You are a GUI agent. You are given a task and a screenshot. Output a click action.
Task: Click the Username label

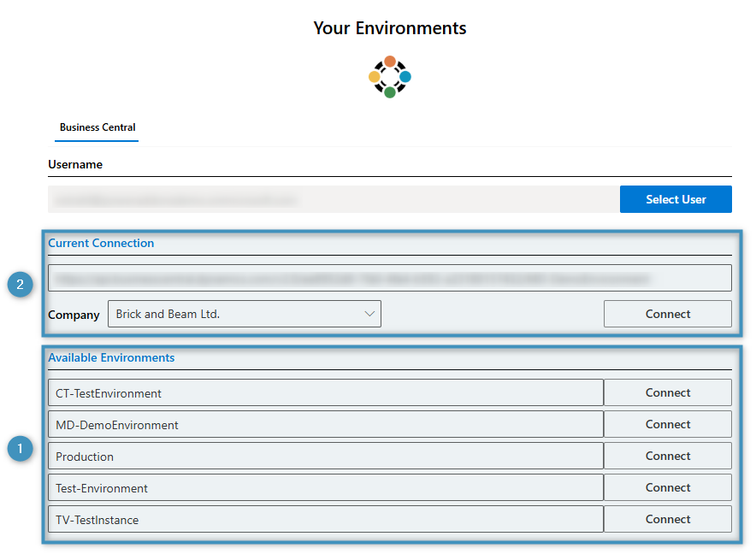click(75, 164)
